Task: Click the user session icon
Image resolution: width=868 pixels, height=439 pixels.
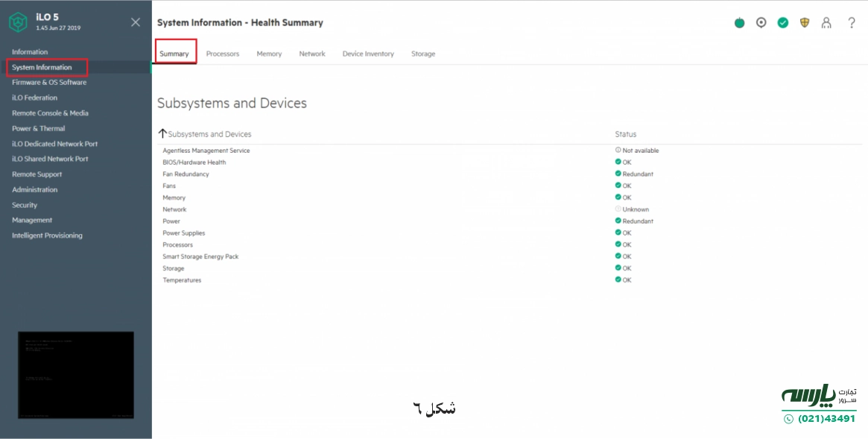Action: (826, 22)
